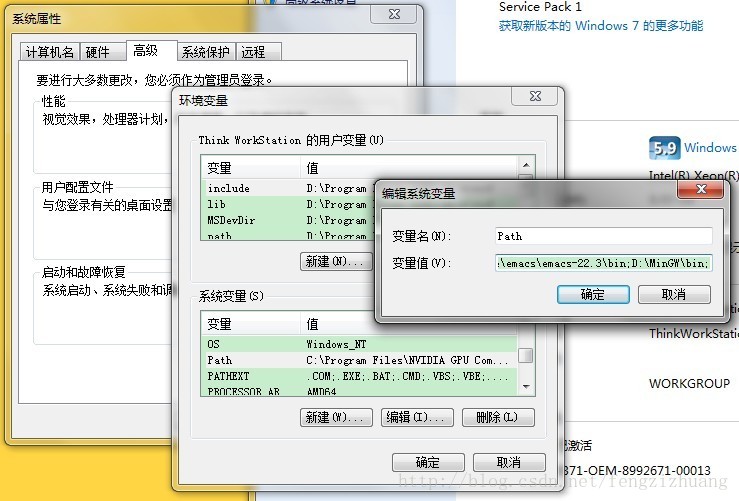Screen dimensions: 739x501
Task: Cancel the edit with 取消 in 编辑系统变量
Action: [x=674, y=295]
